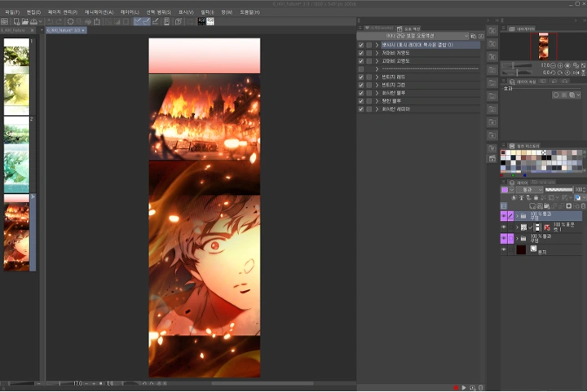Open the 파일(F) File menu
The height and width of the screenshot is (392, 587).
point(12,12)
